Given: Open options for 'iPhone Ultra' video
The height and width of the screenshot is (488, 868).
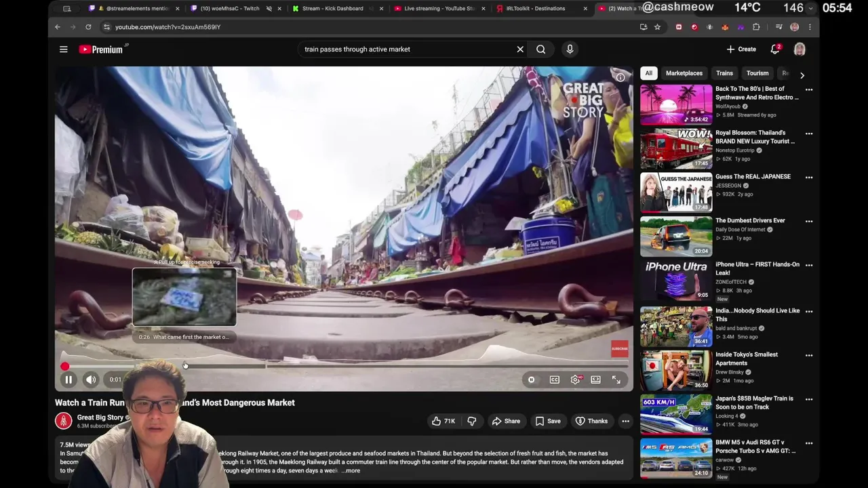Looking at the screenshot, I should [808, 265].
